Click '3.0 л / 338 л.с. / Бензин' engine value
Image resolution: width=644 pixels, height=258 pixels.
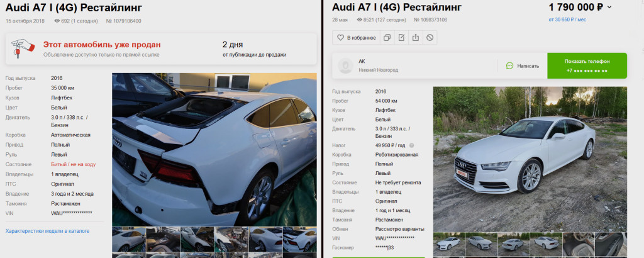pyautogui.click(x=69, y=121)
